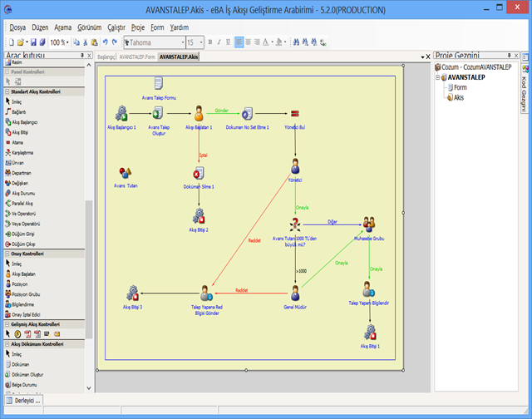
Task: Click the fill color bucket icon
Action: pos(279,42)
